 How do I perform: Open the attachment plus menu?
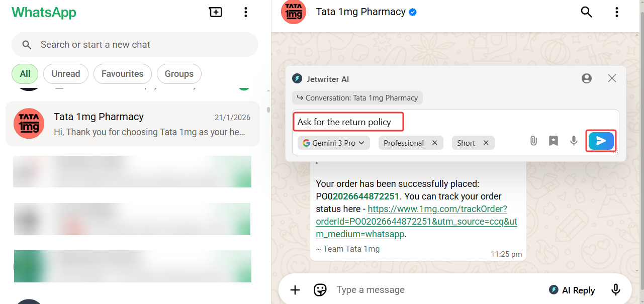coord(295,290)
